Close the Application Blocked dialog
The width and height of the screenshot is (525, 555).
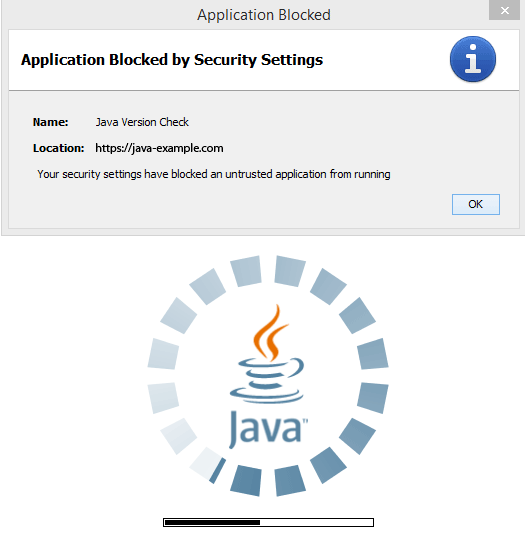(x=504, y=10)
